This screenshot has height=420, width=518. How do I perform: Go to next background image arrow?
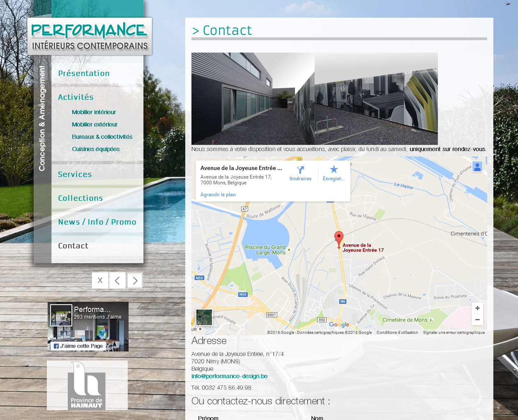pos(135,280)
